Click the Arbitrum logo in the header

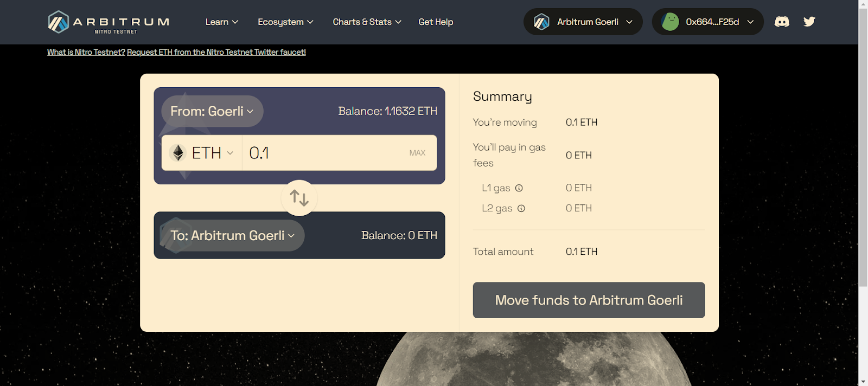(x=108, y=22)
